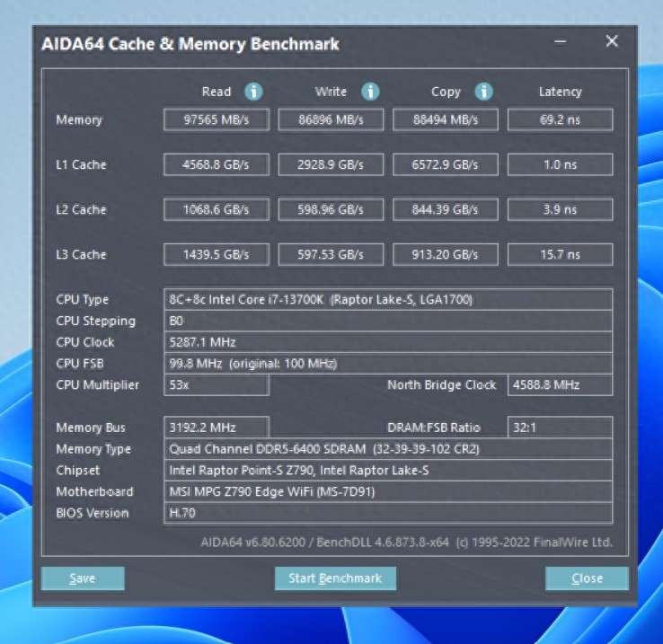The image size is (663, 644).
Task: Select L2 Cache latency 3.9 ns
Action: (x=561, y=209)
